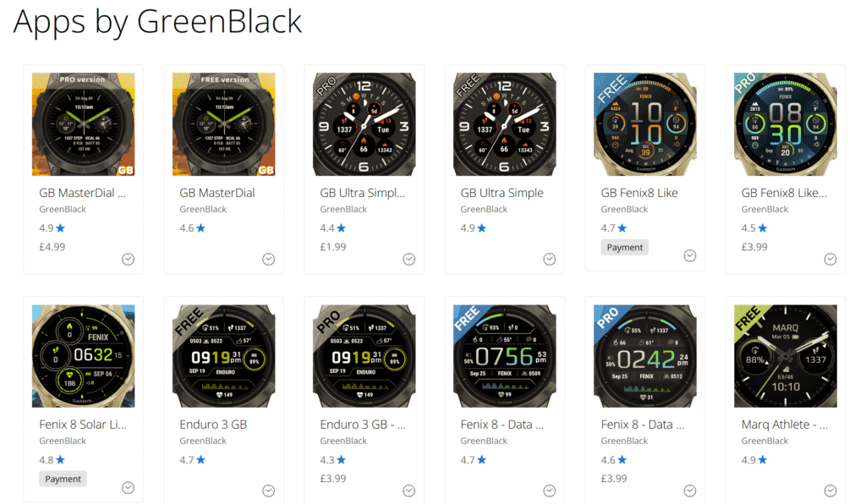Viewport: 866px width, 504px height.
Task: Click the watch compatibility icon on free GB MasterDial card
Action: [268, 260]
